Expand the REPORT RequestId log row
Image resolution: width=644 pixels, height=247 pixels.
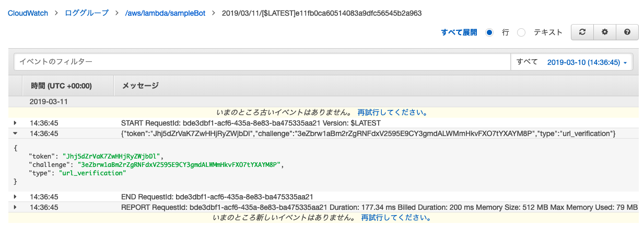coord(15,207)
